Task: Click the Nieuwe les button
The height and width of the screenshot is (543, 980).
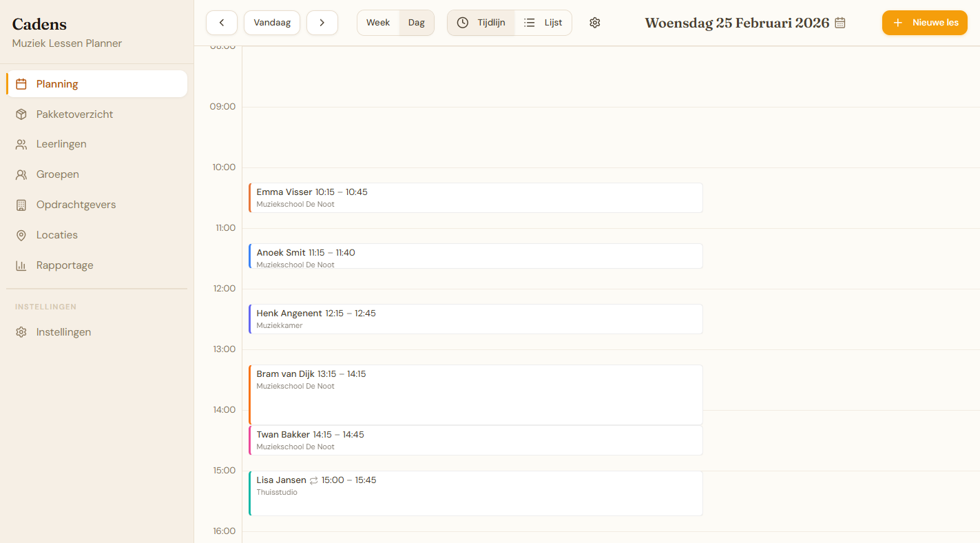Action: (924, 23)
